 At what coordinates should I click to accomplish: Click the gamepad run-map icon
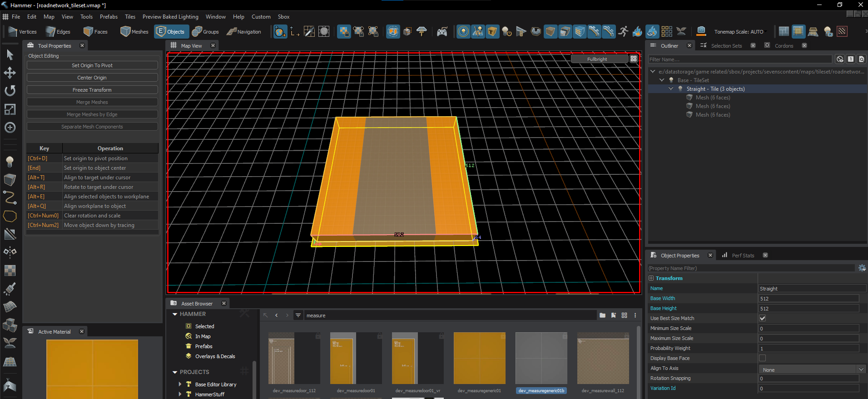point(442,32)
